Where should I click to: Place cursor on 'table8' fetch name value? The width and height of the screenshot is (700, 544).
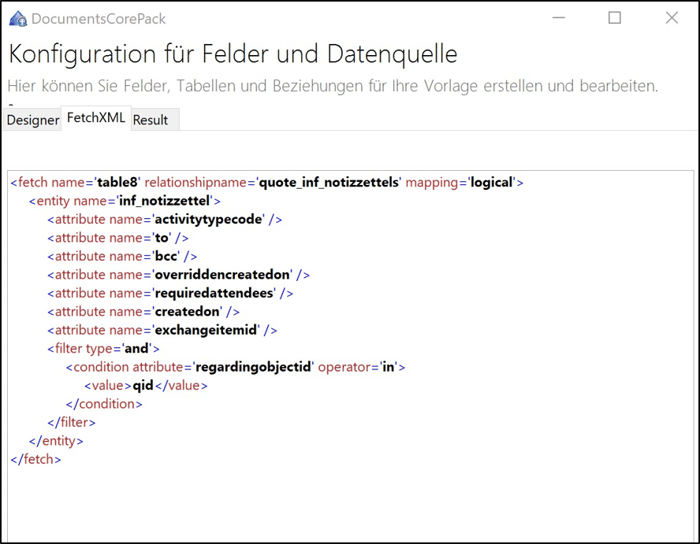tap(119, 183)
